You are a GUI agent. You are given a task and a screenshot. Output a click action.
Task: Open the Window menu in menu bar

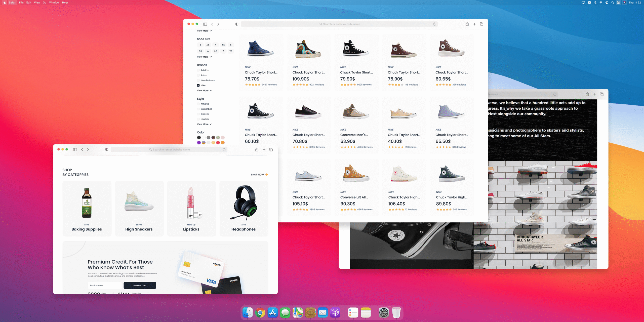[54, 3]
